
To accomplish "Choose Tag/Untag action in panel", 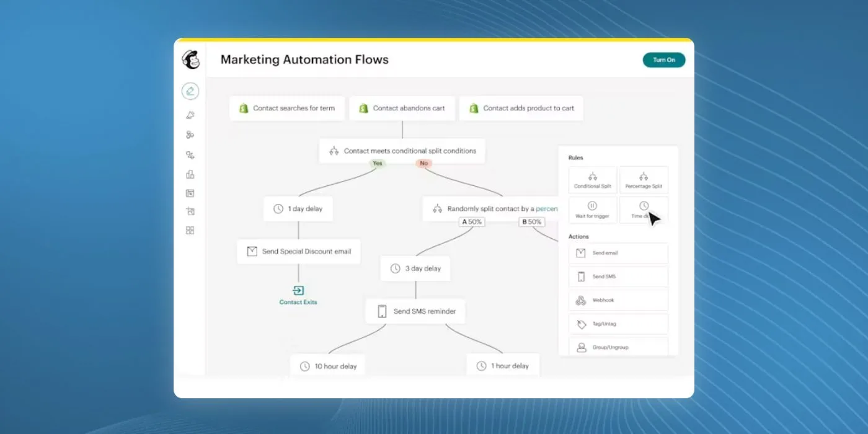I will pyautogui.click(x=618, y=324).
